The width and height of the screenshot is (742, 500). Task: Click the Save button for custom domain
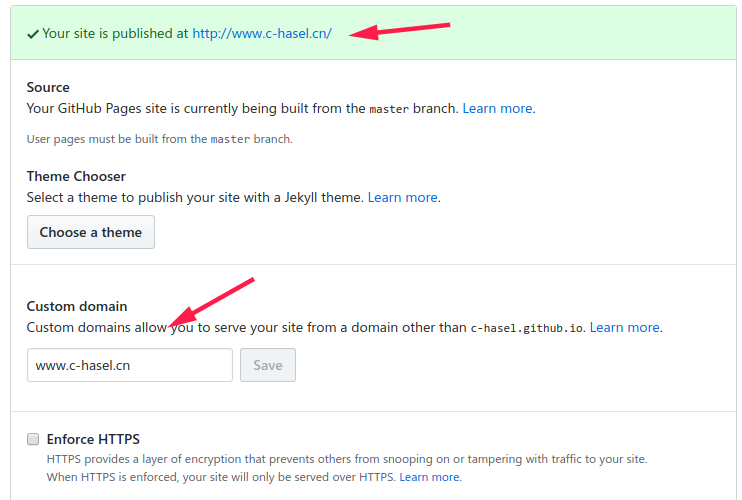point(268,365)
